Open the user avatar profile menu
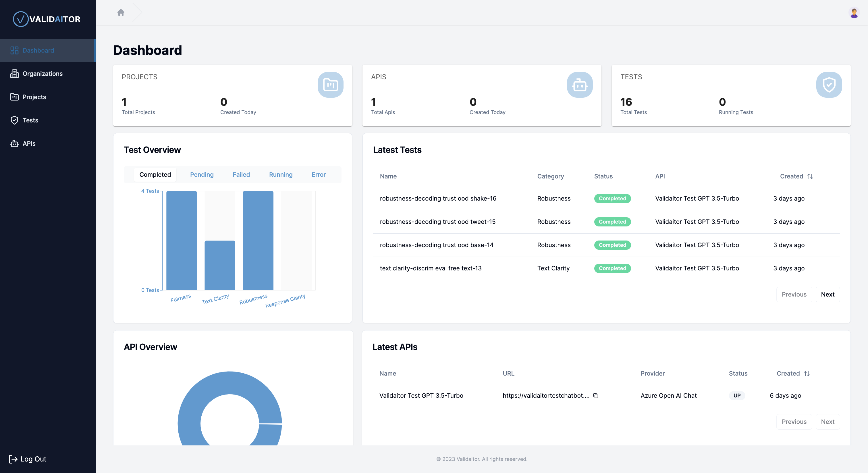The height and width of the screenshot is (473, 868). point(854,13)
